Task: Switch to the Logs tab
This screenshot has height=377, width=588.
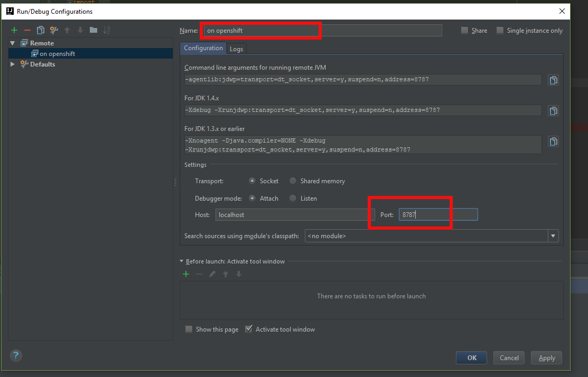Action: click(236, 48)
